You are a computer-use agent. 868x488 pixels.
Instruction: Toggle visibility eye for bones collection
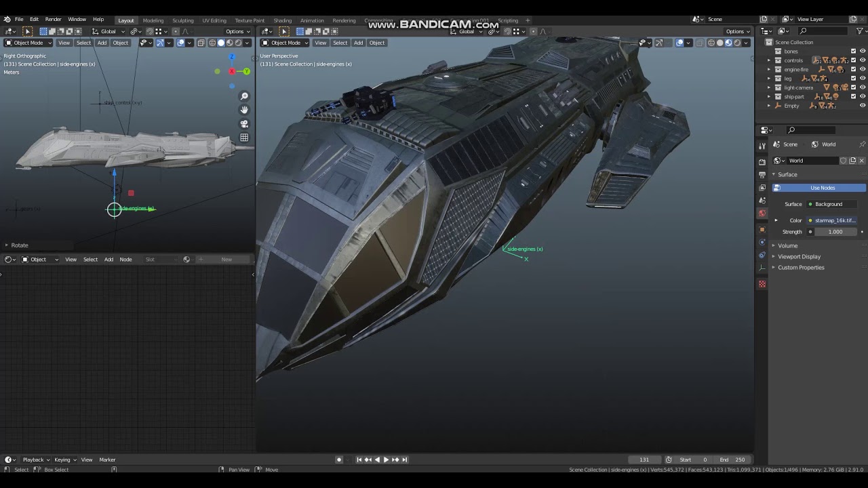click(863, 52)
